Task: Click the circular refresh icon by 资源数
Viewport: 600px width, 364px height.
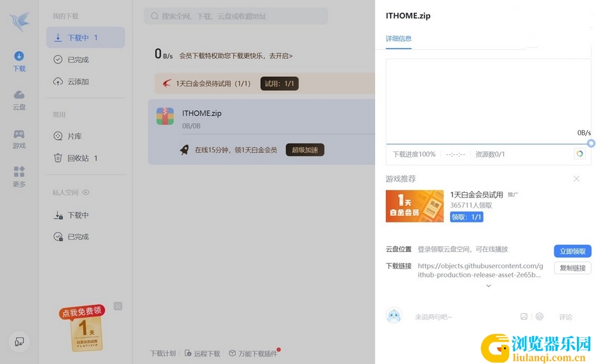Action: pyautogui.click(x=579, y=154)
